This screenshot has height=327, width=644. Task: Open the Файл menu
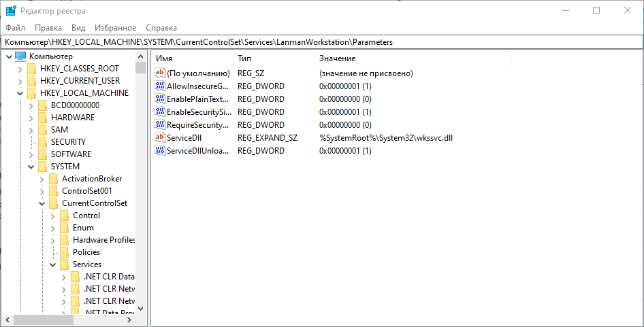[15, 28]
